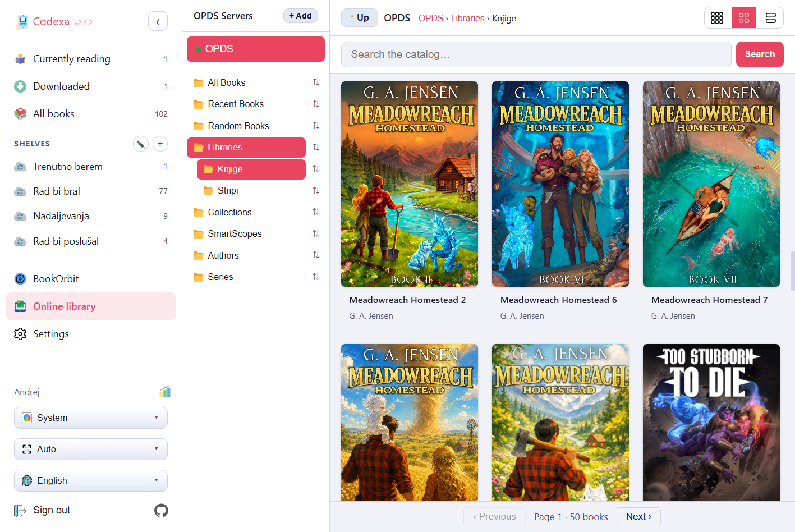Open Settings gear in sidebar
Viewport: 795px width, 532px height.
point(91,334)
